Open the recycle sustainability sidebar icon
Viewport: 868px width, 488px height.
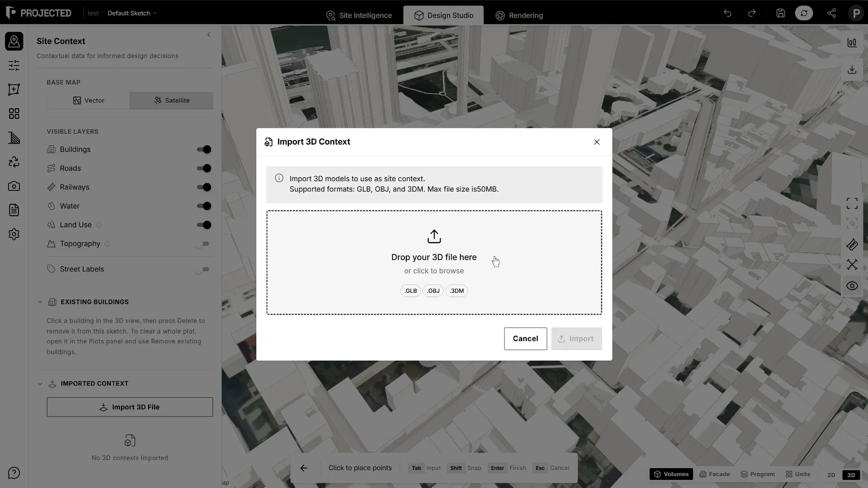tap(14, 162)
